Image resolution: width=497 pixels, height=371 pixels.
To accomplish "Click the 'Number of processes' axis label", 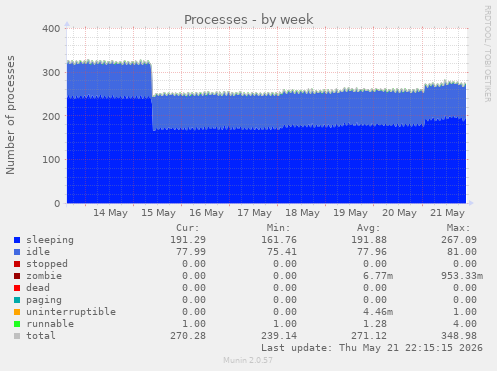I will 10,115.
